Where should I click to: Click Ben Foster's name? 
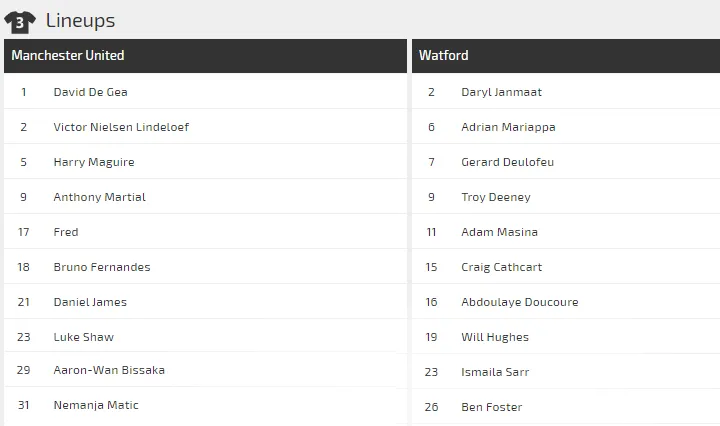[491, 407]
